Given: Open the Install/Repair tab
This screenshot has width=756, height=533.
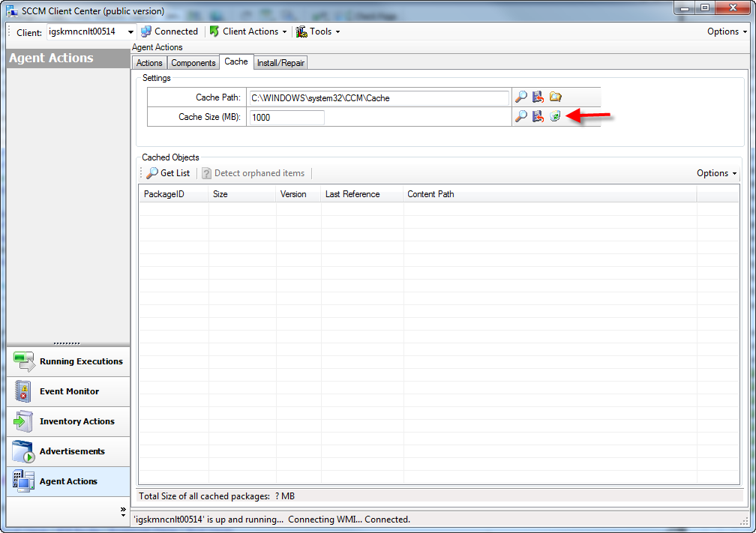Looking at the screenshot, I should point(280,63).
